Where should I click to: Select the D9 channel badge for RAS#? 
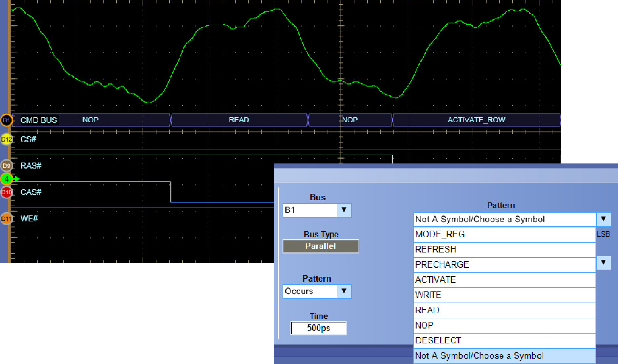6,165
